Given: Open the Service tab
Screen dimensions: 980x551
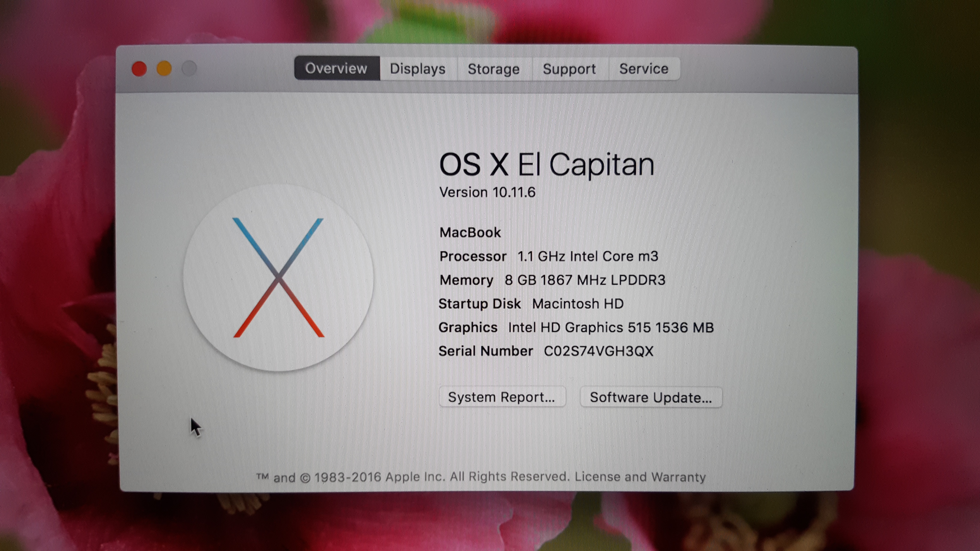Looking at the screenshot, I should [x=644, y=69].
